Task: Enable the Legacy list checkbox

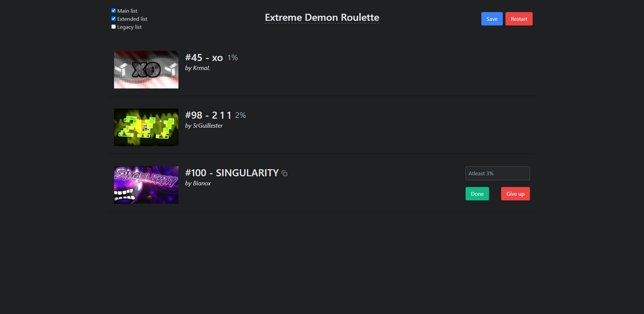Action: point(113,27)
